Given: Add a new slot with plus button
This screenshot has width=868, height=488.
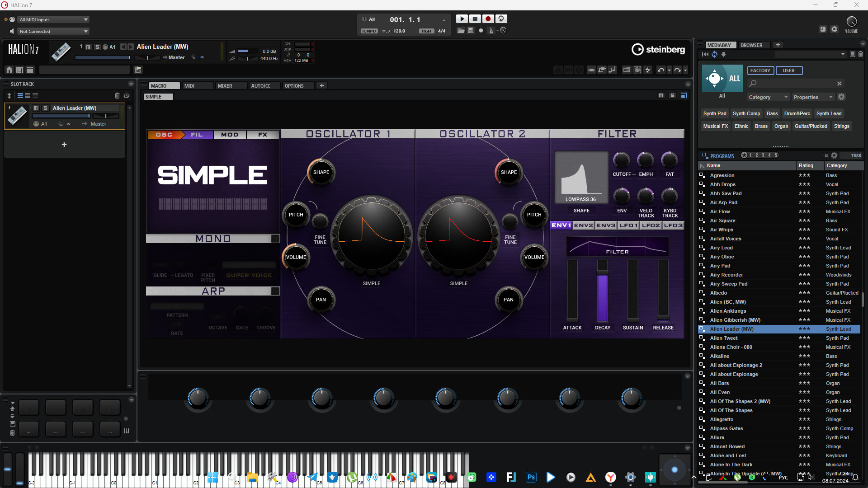Looking at the screenshot, I should [x=64, y=145].
